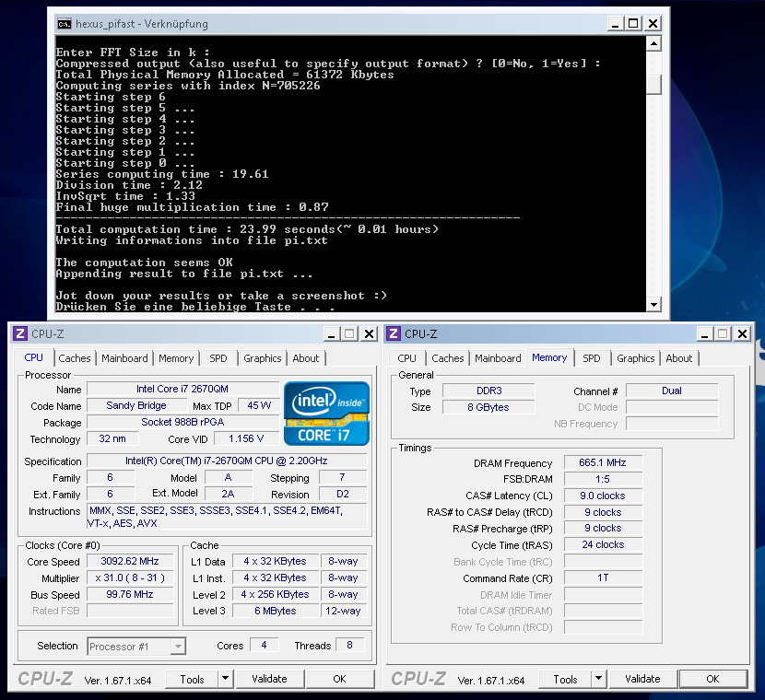Click the Code Name value 'Sandy Bridge'
This screenshot has width=765, height=700.
tap(136, 405)
